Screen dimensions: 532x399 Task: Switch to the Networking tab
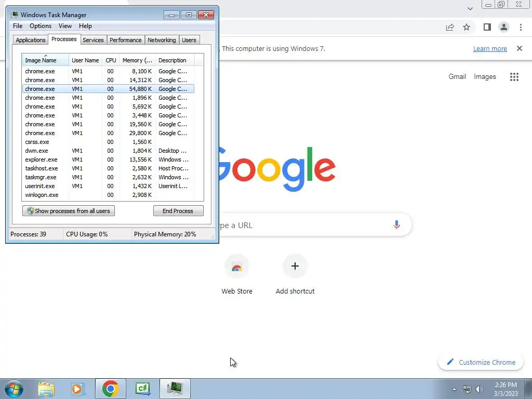pos(162,40)
